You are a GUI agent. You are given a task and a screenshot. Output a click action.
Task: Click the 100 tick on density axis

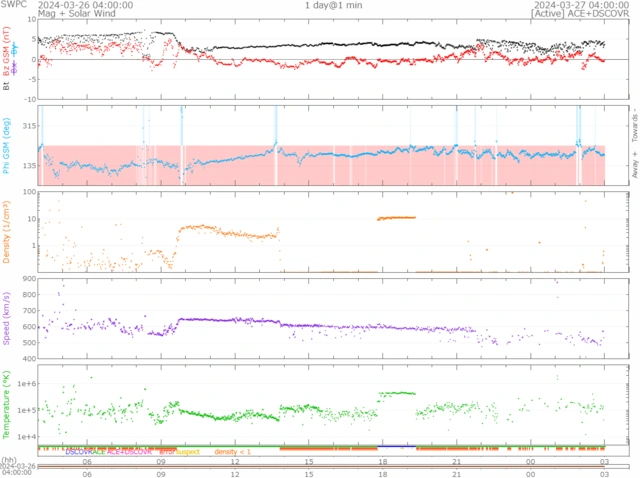(29, 192)
